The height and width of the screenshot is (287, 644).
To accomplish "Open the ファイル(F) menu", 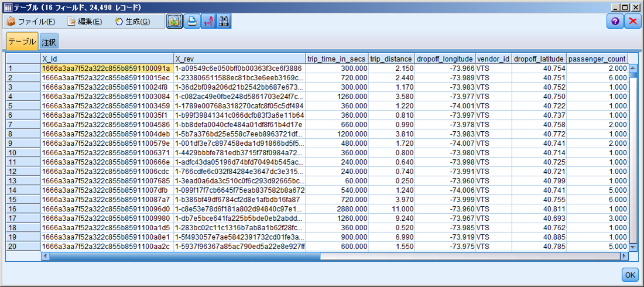I will pyautogui.click(x=31, y=22).
